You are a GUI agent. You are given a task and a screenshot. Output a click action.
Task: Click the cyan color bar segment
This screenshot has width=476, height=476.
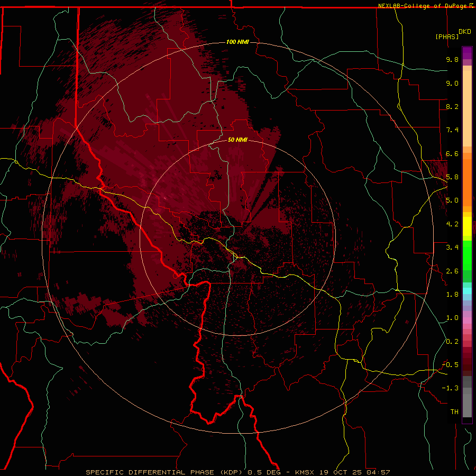[x=467, y=291]
